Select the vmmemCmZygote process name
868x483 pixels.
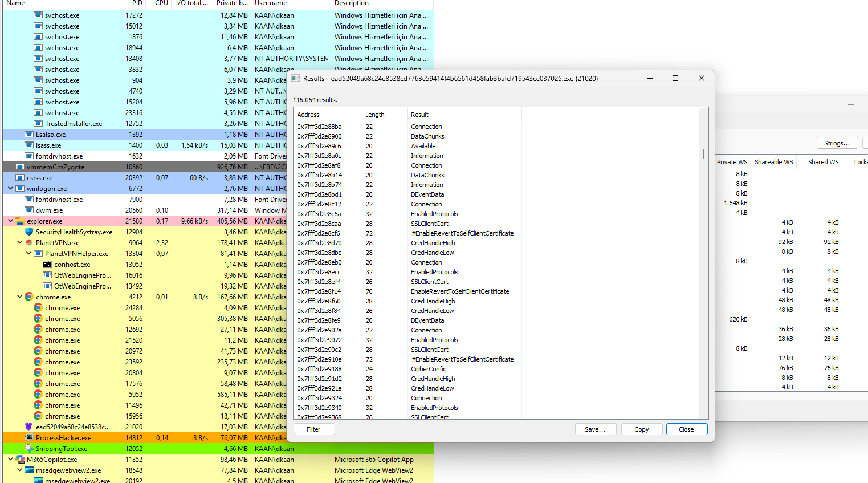coord(55,167)
